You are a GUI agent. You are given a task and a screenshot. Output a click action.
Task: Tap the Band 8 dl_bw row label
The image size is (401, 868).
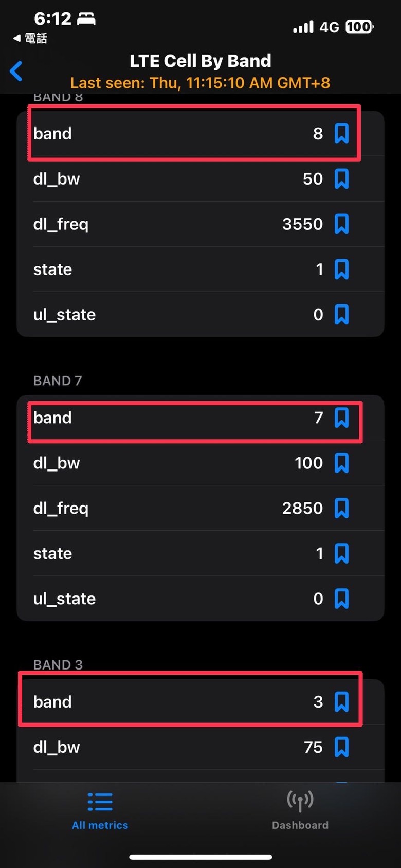point(57,179)
